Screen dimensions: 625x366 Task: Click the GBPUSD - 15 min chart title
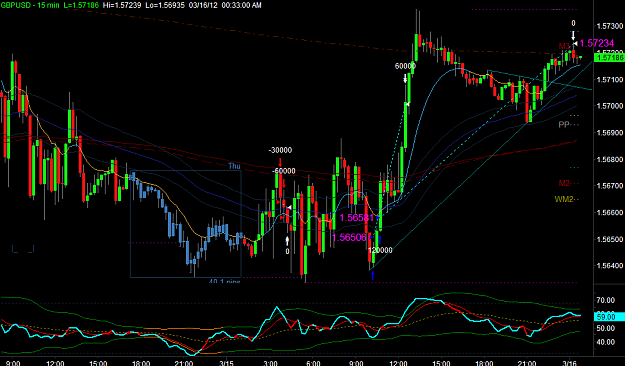[30, 5]
